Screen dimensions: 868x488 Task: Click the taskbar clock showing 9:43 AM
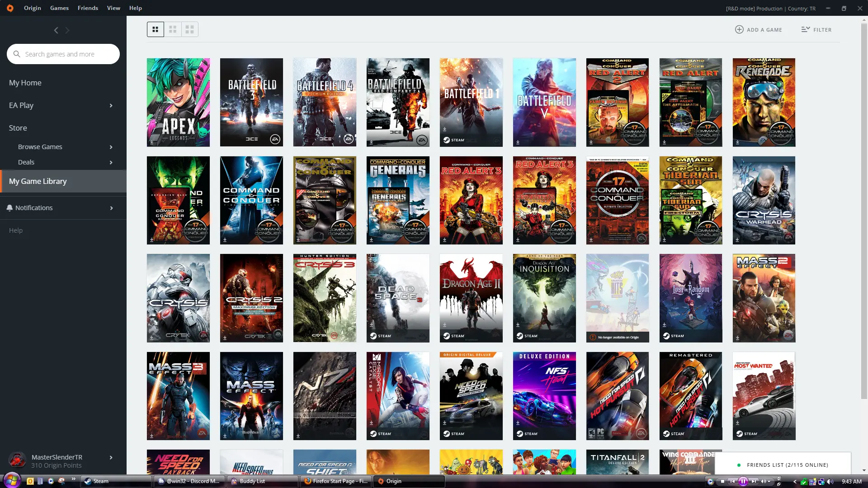851,482
